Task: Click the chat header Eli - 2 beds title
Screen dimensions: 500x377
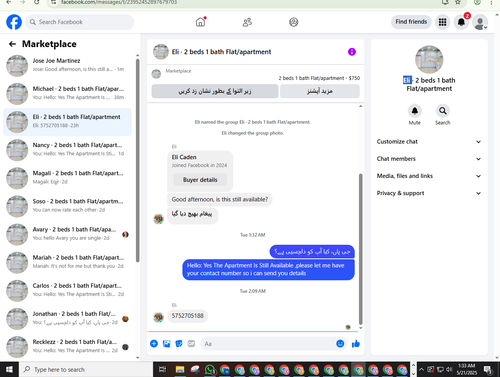Action: coord(221,52)
